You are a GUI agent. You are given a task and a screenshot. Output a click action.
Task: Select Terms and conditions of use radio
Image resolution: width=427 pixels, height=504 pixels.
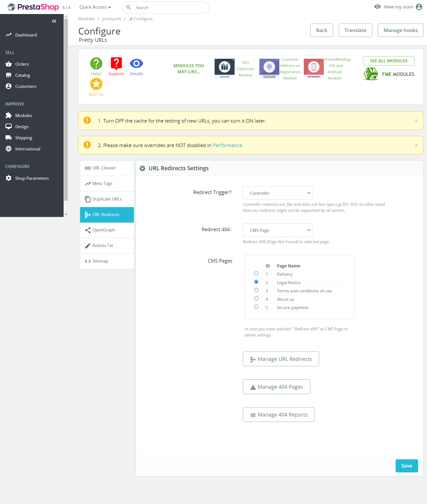pyautogui.click(x=256, y=290)
